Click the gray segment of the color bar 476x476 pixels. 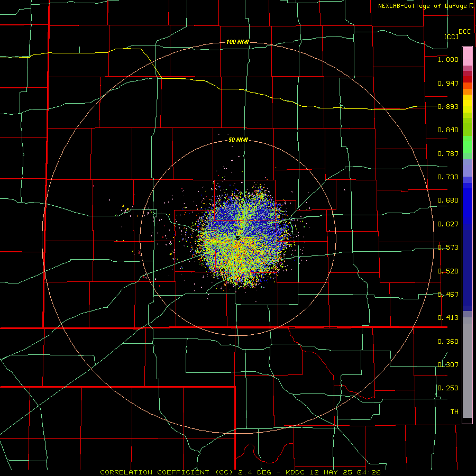467,368
